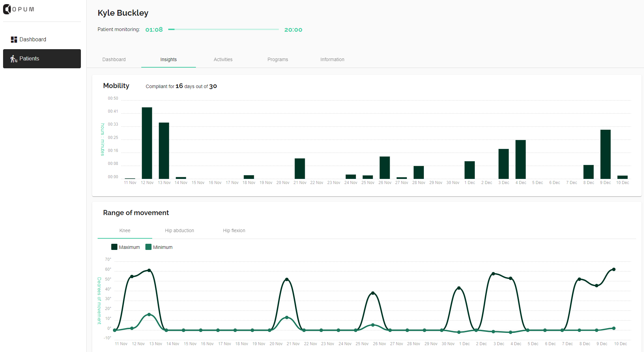644x352 pixels.
Task: Toggle the Maximum legend swatch
Action: tap(114, 247)
